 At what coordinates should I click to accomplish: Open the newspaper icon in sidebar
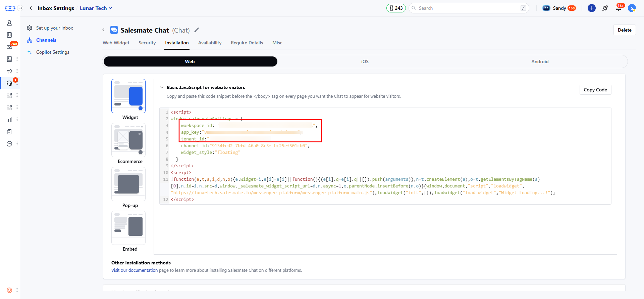click(x=9, y=132)
